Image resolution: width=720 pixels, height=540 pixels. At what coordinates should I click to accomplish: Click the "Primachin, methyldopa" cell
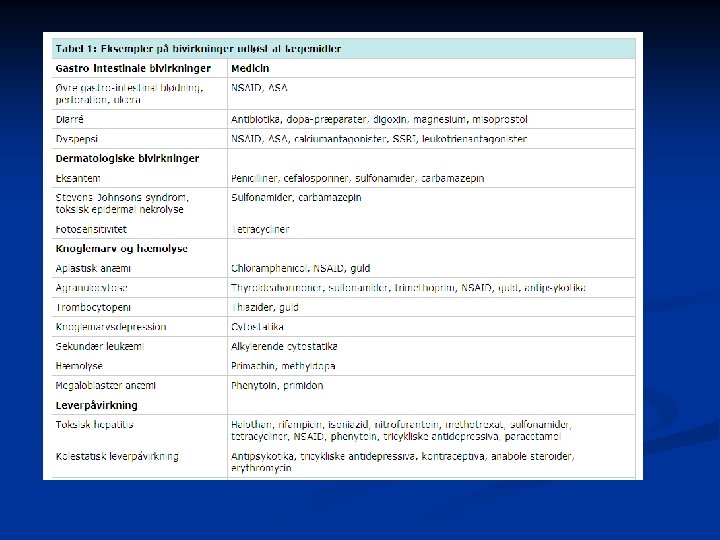(283, 366)
